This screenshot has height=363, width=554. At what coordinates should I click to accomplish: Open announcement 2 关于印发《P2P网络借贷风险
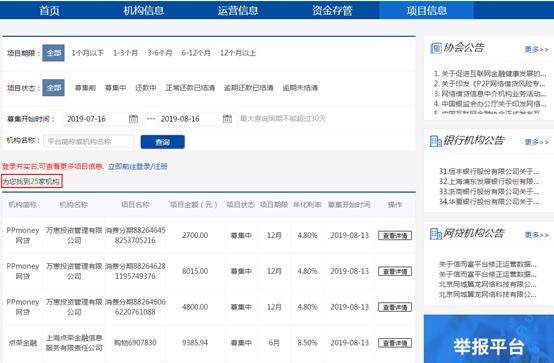click(490, 84)
